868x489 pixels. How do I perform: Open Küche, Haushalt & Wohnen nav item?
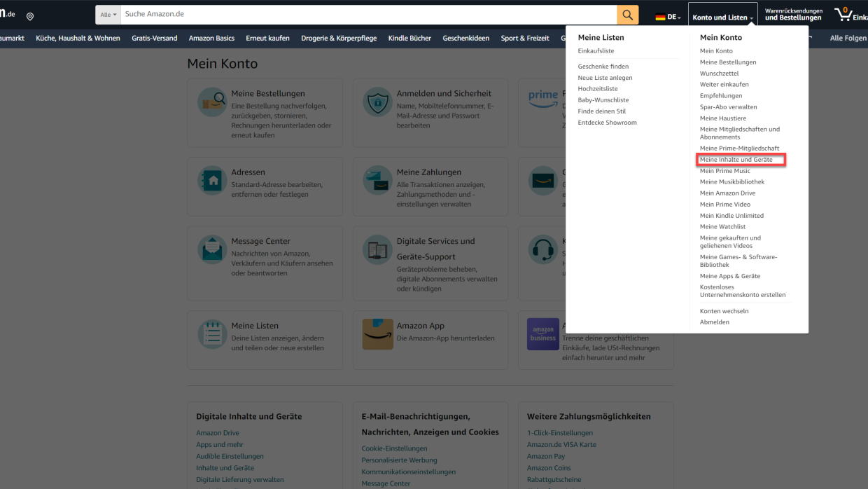pos(78,39)
